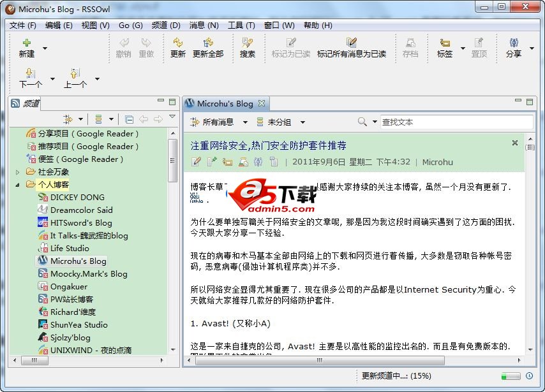Click the label tag icon in article header
Viewport: 545px width, 392px height.
coord(227,162)
